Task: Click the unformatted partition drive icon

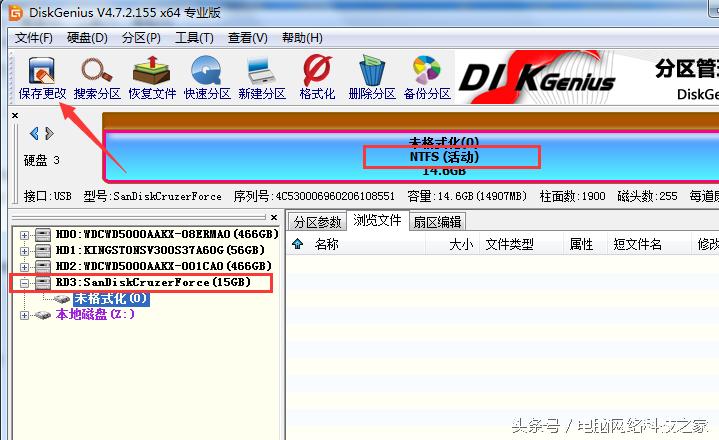Action: pyautogui.click(x=61, y=299)
